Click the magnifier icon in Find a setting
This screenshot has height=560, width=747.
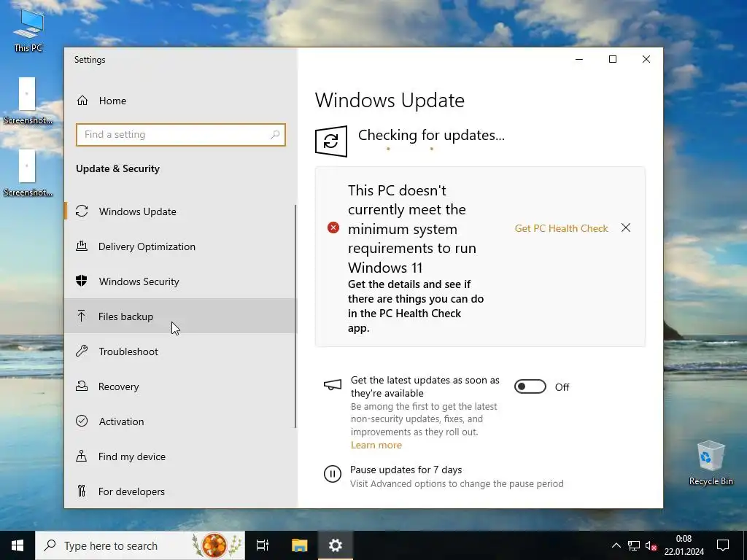275,135
